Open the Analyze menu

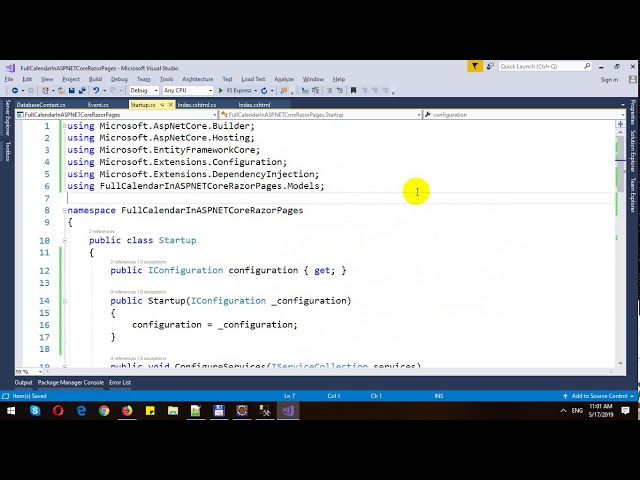[x=284, y=79]
